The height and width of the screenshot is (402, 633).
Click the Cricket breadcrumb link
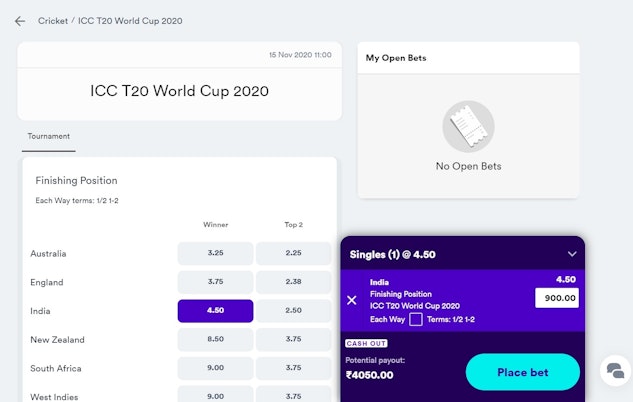[x=53, y=21]
